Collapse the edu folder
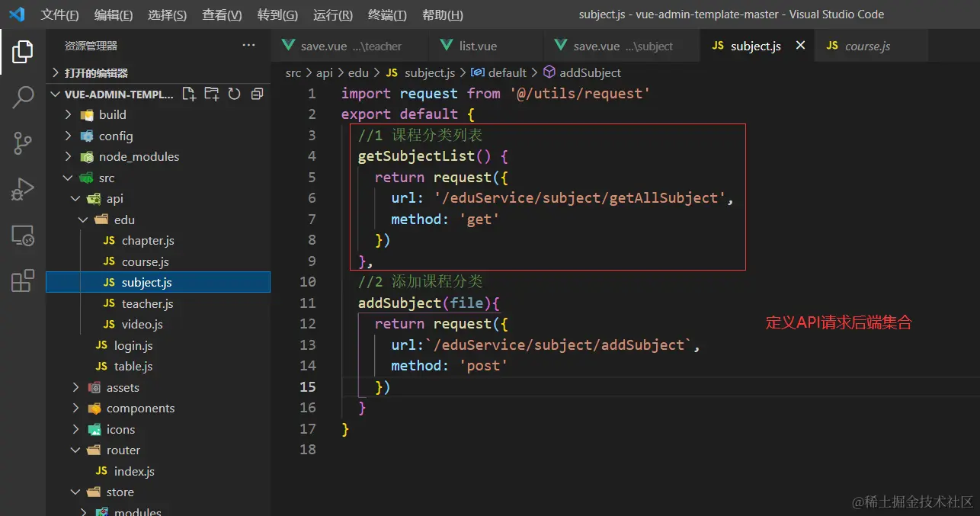Image resolution: width=980 pixels, height=516 pixels. pos(83,220)
